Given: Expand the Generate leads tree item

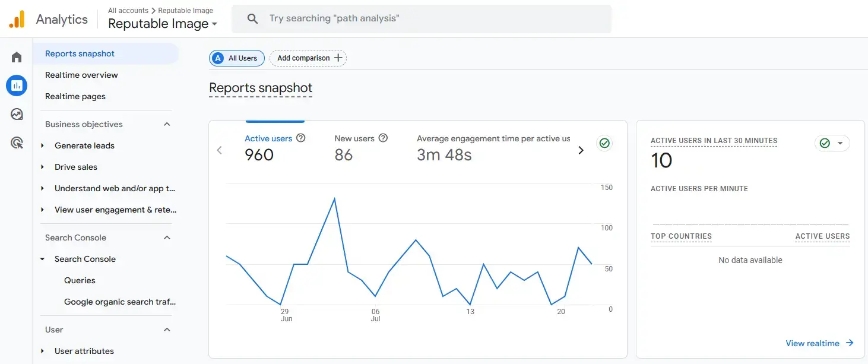Looking at the screenshot, I should tap(42, 145).
